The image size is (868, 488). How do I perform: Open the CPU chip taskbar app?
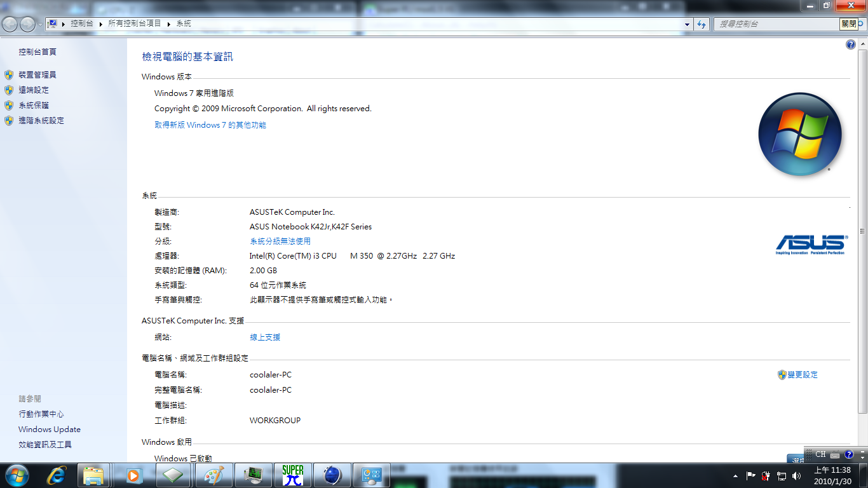173,475
